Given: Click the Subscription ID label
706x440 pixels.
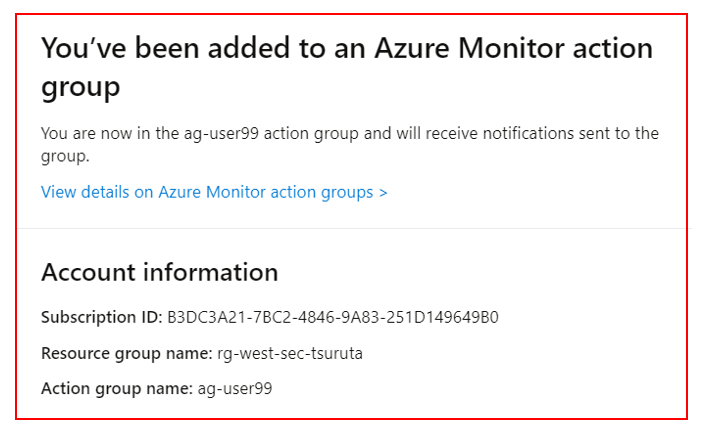Looking at the screenshot, I should point(101,318).
